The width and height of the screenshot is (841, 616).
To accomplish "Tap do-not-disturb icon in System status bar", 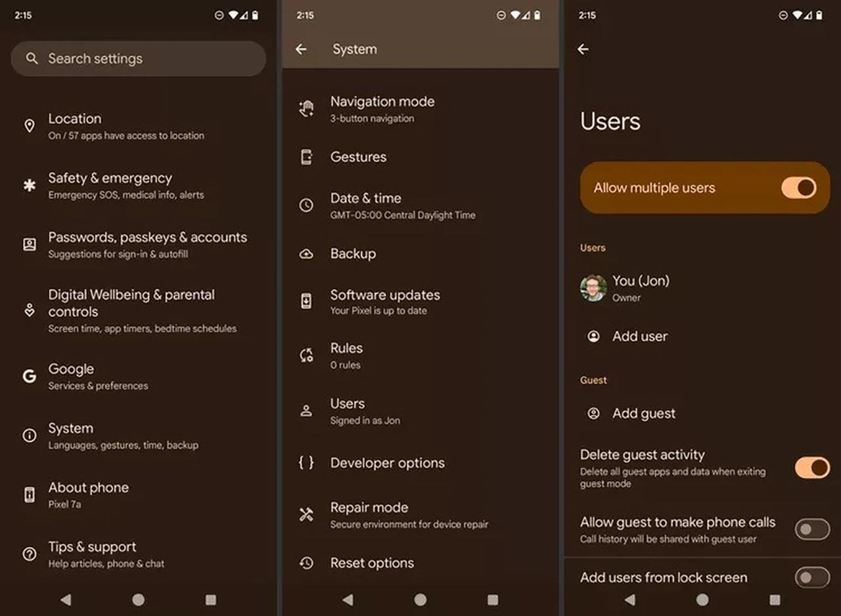I will [501, 15].
